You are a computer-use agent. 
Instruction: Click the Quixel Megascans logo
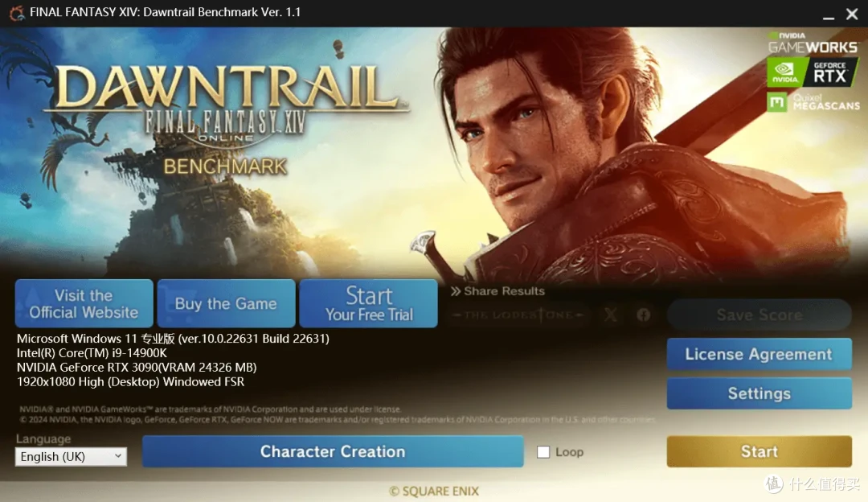[813, 102]
